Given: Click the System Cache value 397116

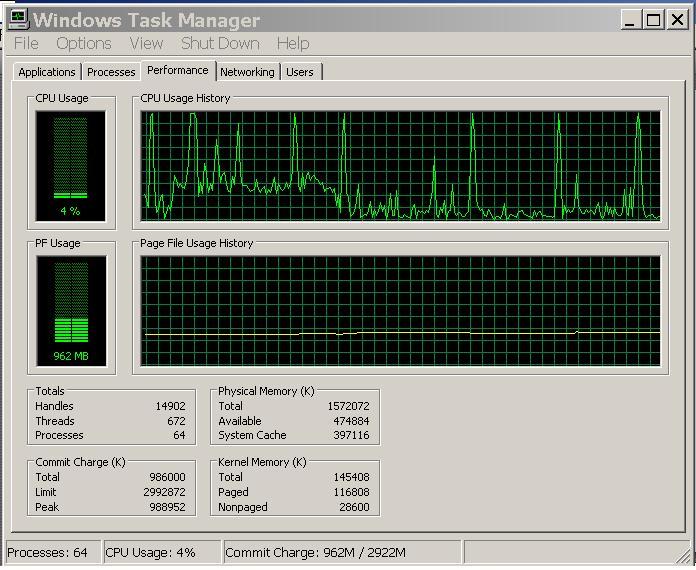Looking at the screenshot, I should [x=351, y=435].
